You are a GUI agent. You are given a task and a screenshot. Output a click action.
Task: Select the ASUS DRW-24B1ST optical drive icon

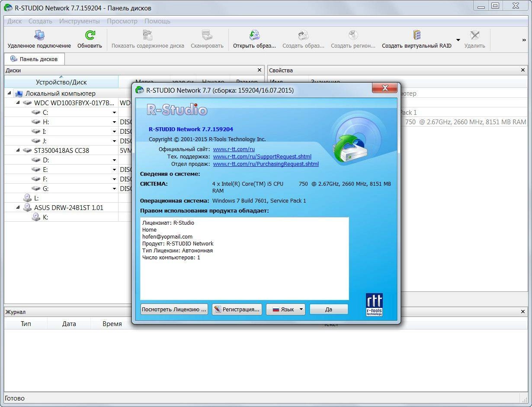[27, 207]
